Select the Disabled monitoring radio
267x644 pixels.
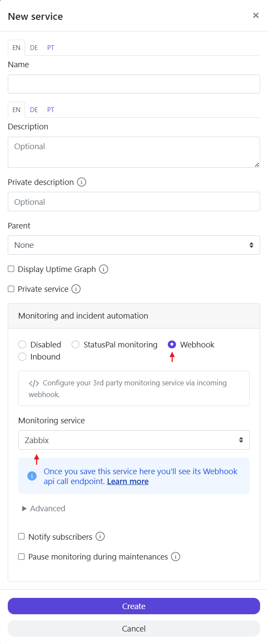point(22,344)
